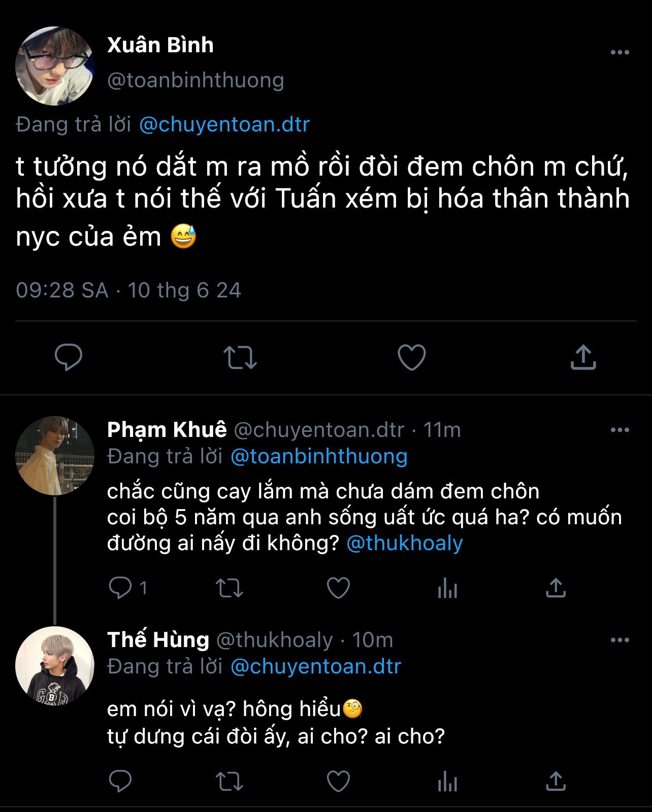652x812 pixels.
Task: Reply to Xuân Bình's main tweet
Action: coord(69,357)
